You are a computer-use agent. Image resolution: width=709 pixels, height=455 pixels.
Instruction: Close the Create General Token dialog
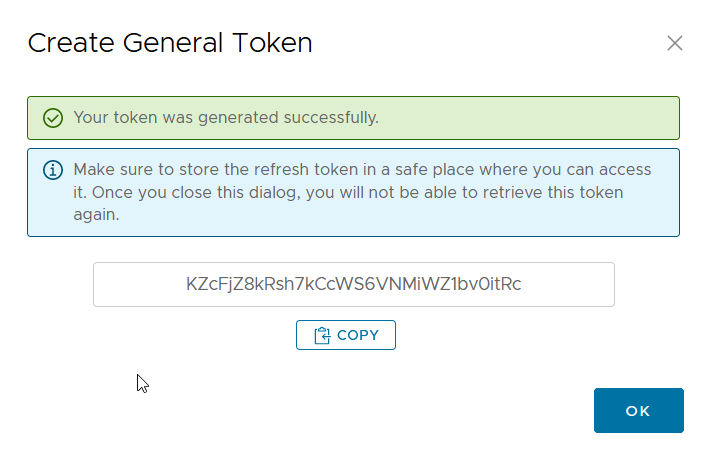pyautogui.click(x=675, y=43)
